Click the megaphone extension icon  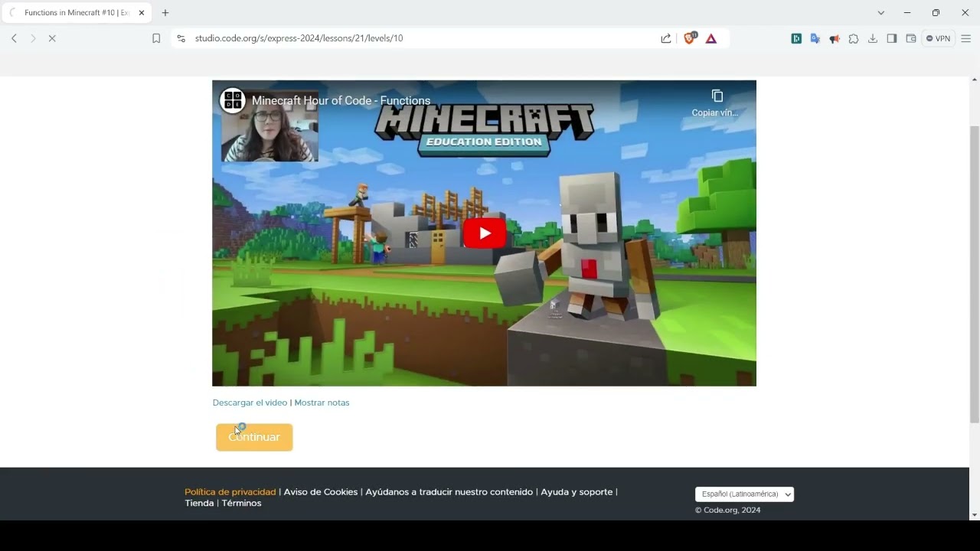pos(835,38)
